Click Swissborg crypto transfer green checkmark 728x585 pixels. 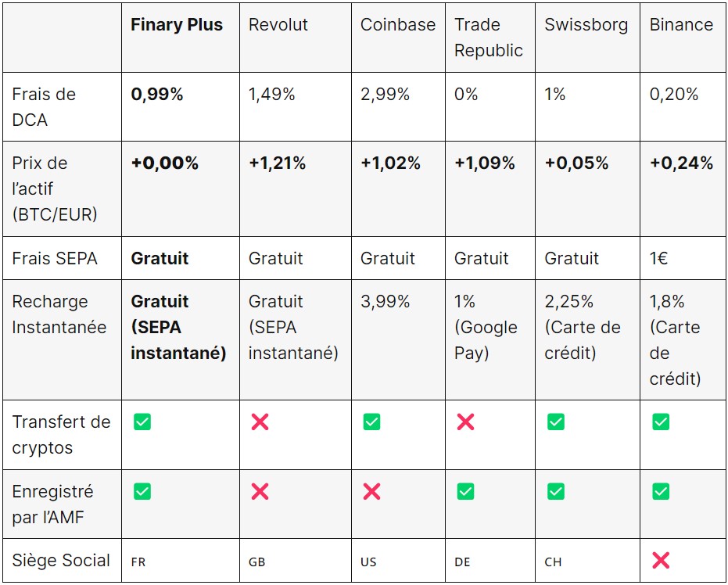click(x=556, y=422)
